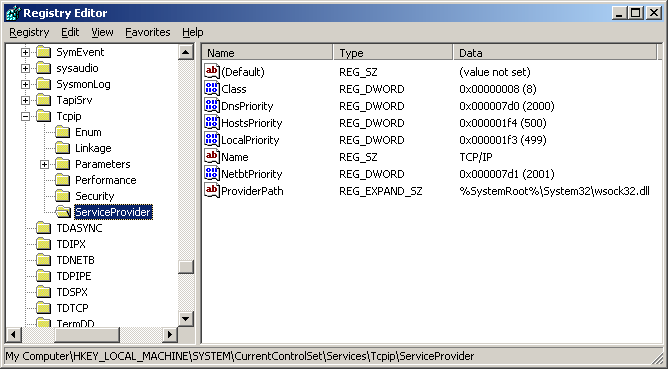Click the TapiSrv folder icon
The height and width of the screenshot is (369, 668).
click(x=43, y=100)
